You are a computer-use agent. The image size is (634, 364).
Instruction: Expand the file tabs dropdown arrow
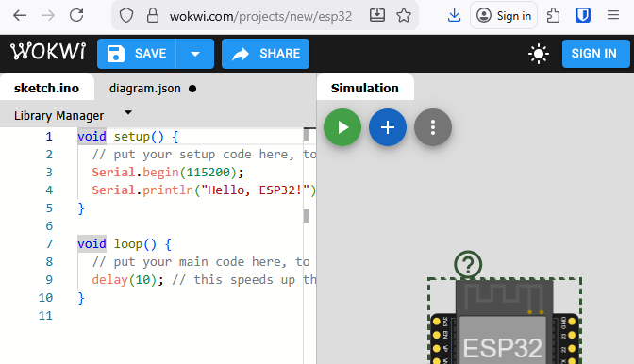[128, 112]
